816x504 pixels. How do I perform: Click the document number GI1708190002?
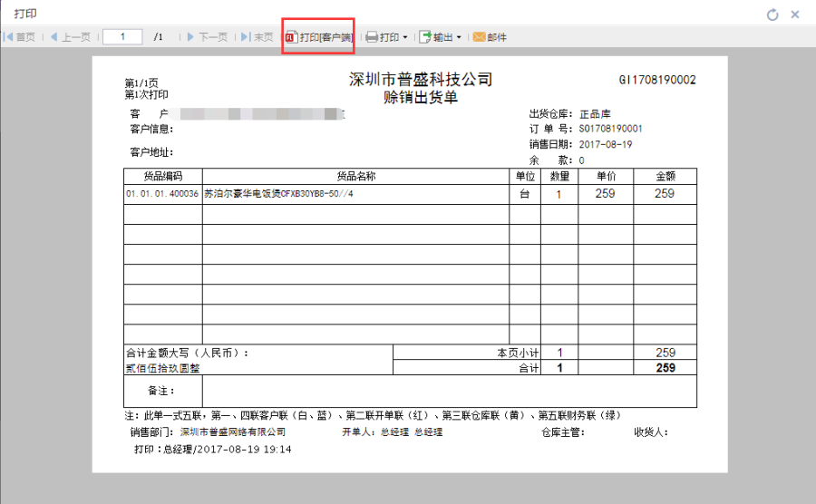(x=657, y=80)
